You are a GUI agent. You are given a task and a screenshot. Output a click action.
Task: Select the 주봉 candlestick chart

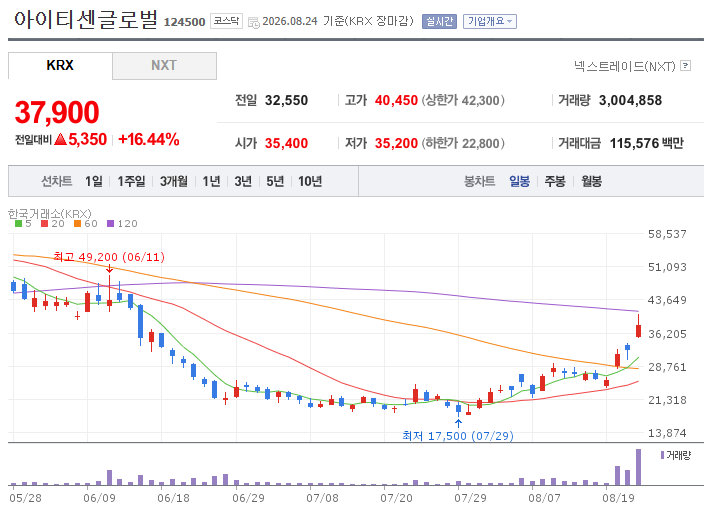555,181
